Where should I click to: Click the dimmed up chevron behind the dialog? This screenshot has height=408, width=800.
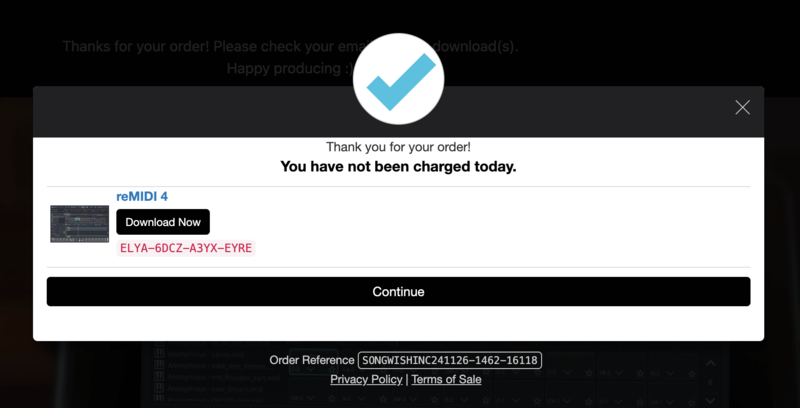coord(711,364)
